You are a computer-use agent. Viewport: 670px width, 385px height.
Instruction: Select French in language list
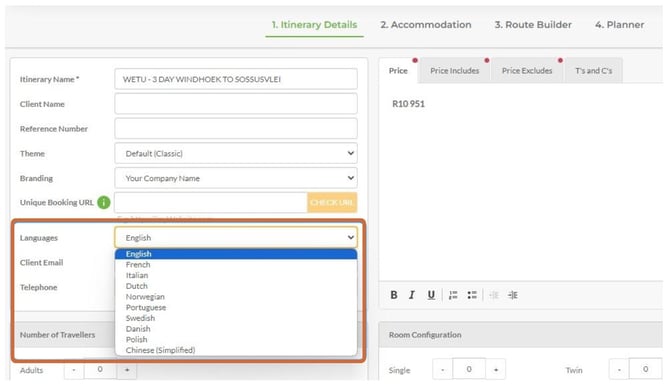pyautogui.click(x=236, y=265)
